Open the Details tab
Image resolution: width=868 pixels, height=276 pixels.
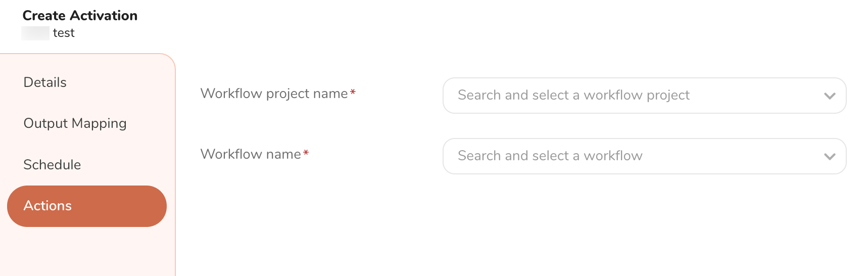[x=45, y=82]
